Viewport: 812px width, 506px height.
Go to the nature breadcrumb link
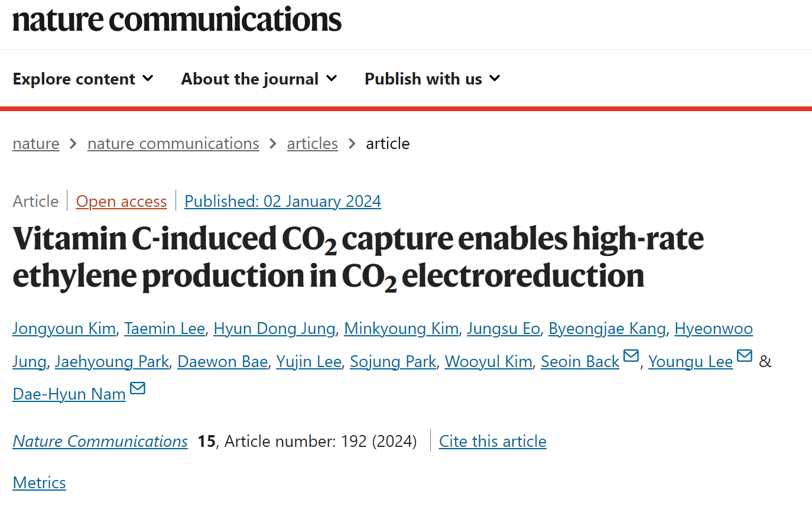coord(36,144)
